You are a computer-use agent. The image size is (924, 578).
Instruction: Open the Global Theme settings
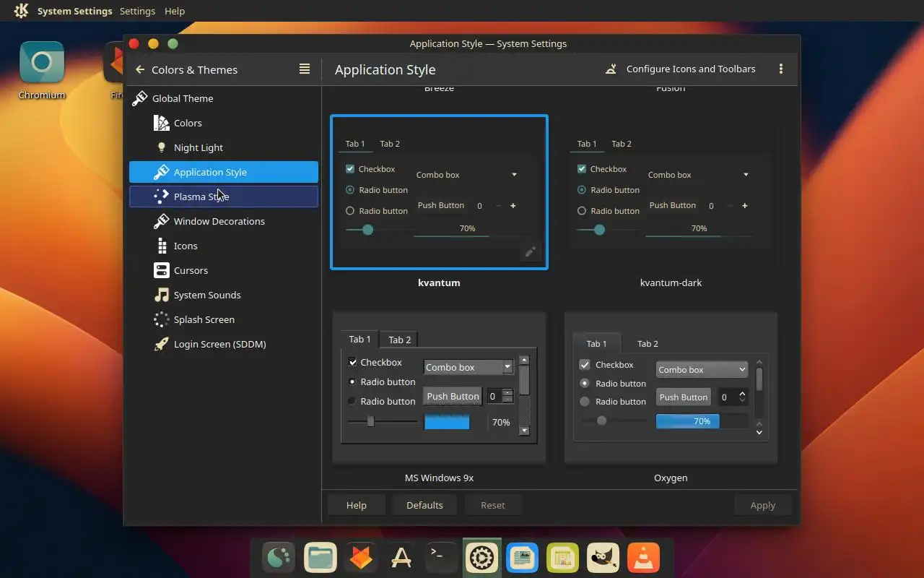pos(224,98)
